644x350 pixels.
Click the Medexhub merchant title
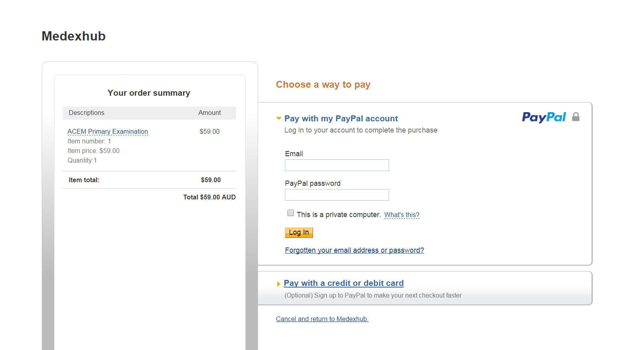point(74,36)
